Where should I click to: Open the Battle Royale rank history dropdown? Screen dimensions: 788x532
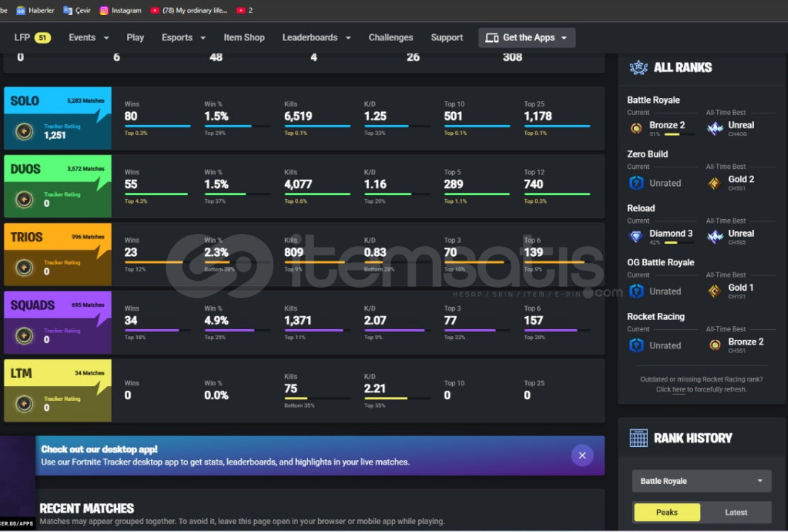701,481
